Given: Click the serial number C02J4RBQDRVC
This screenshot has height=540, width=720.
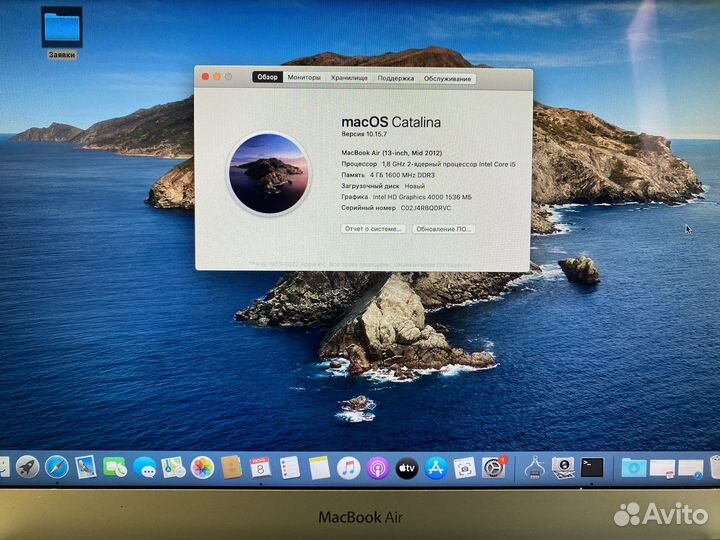Looking at the screenshot, I should [x=426, y=208].
